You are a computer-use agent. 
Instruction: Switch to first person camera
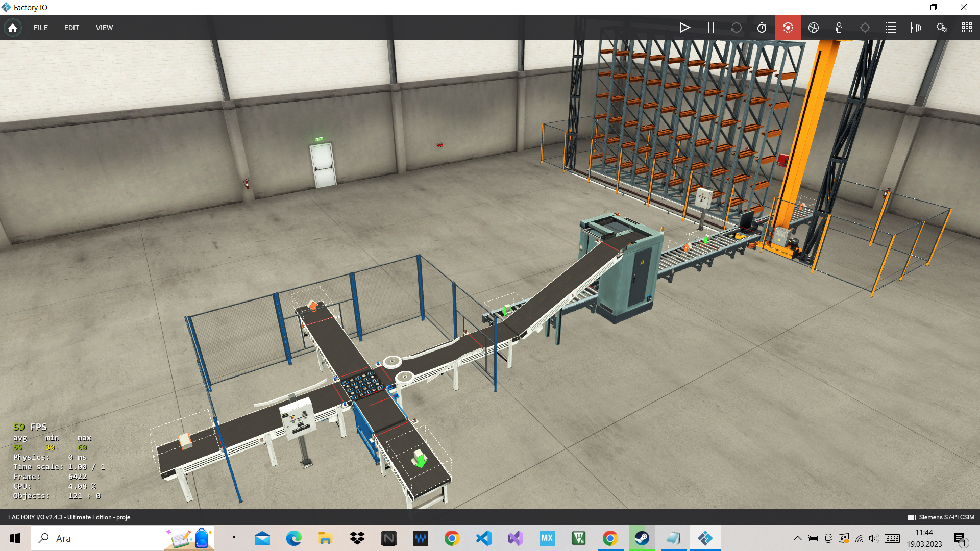click(839, 28)
